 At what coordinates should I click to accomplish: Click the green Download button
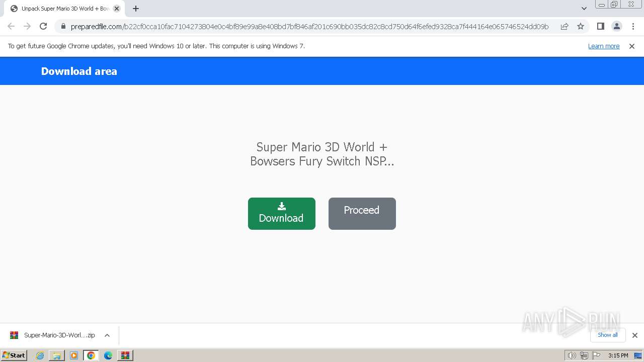point(282,214)
